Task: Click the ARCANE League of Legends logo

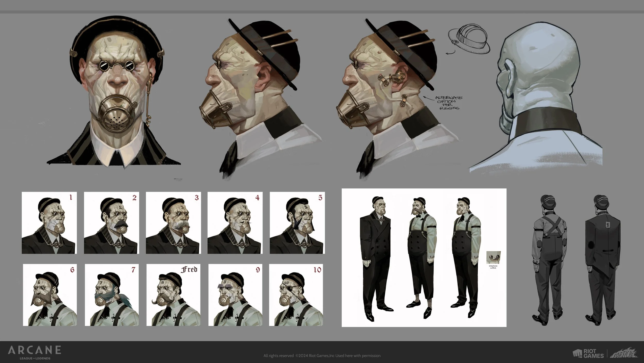Action: pos(35,352)
